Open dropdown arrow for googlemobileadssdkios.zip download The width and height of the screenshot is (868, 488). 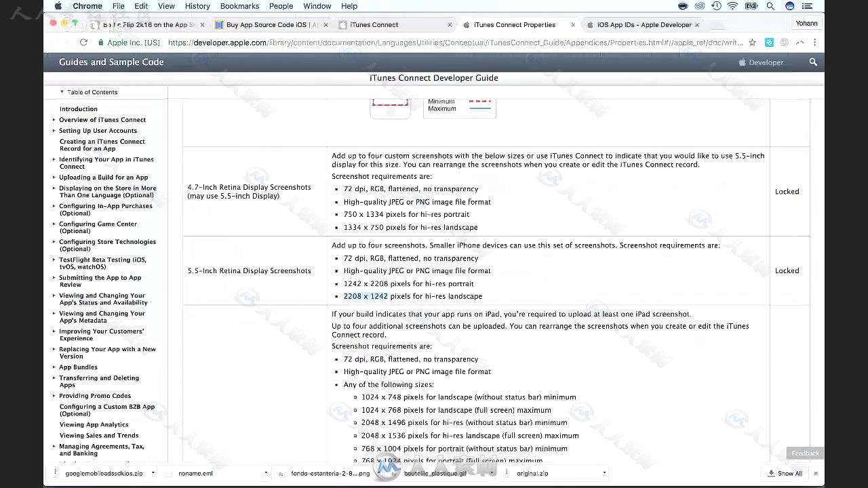153,473
